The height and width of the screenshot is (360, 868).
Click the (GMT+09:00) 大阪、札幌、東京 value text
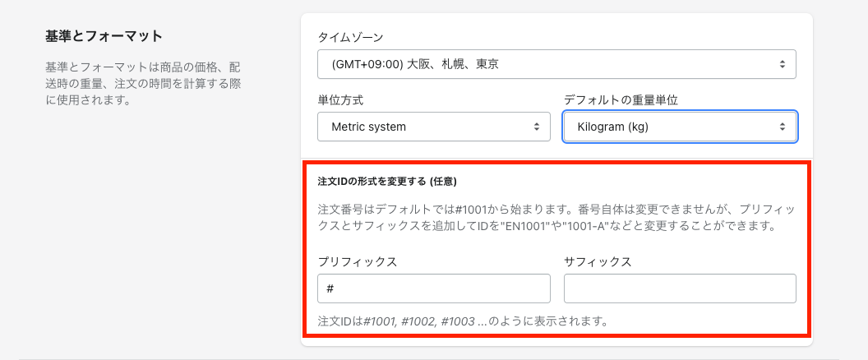point(414,64)
